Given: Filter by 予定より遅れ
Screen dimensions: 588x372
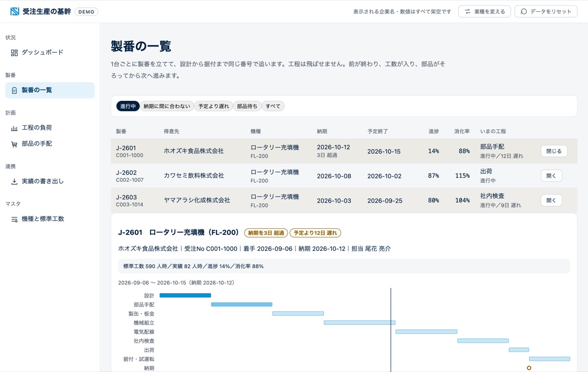Looking at the screenshot, I should point(213,106).
